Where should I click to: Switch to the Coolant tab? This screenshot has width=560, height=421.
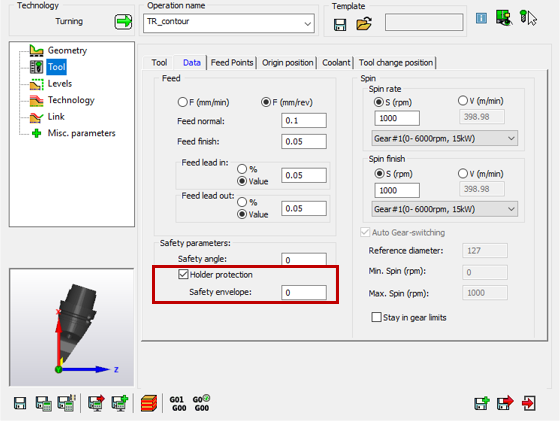[x=336, y=62]
